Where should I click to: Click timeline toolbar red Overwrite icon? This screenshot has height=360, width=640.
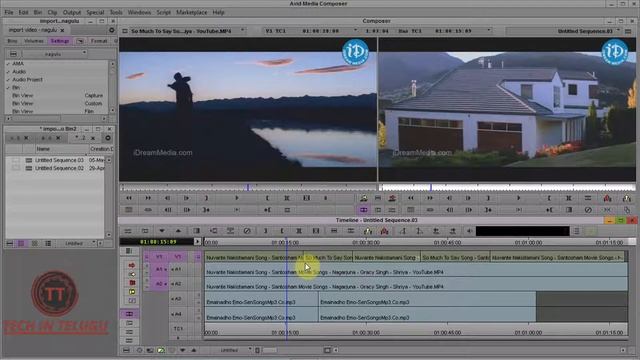click(384, 231)
